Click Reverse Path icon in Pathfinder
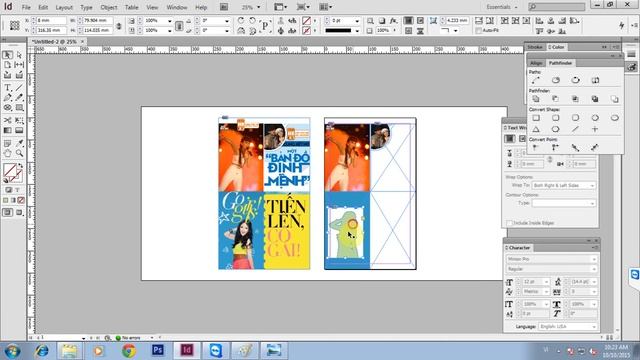Screen dimensions: 640x360 [595, 80]
